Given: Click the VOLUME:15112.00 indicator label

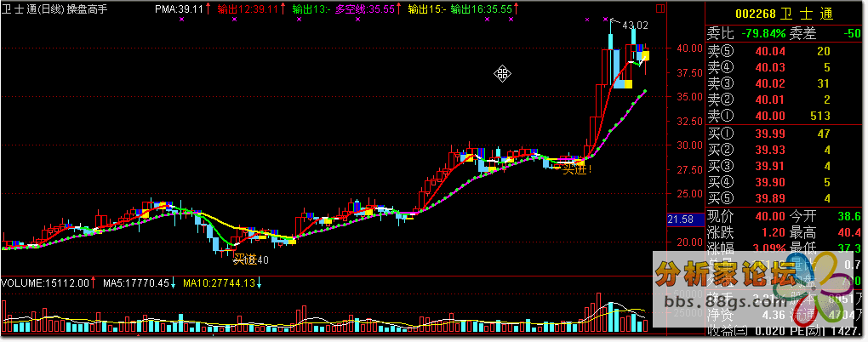Looking at the screenshot, I should 45,283.
